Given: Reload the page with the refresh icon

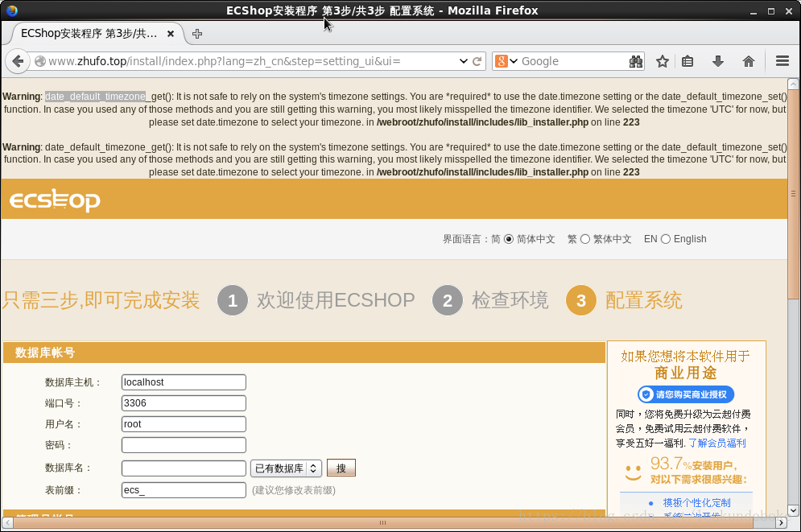Looking at the screenshot, I should point(477,61).
